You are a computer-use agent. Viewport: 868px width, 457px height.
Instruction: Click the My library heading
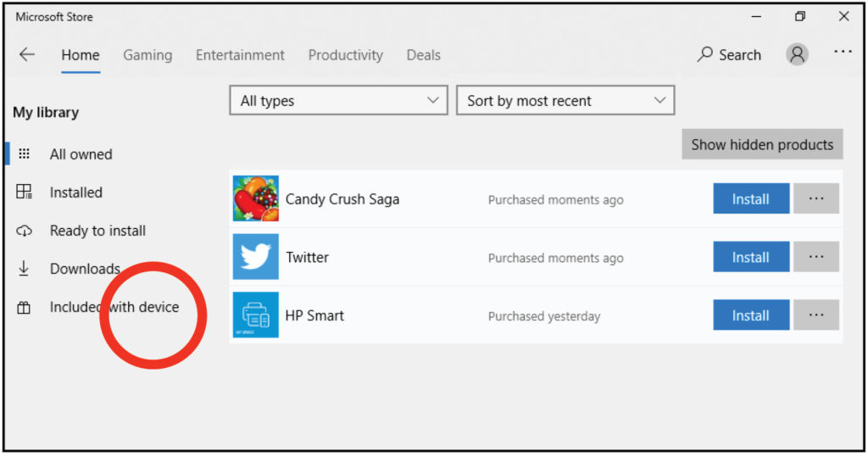tap(46, 113)
